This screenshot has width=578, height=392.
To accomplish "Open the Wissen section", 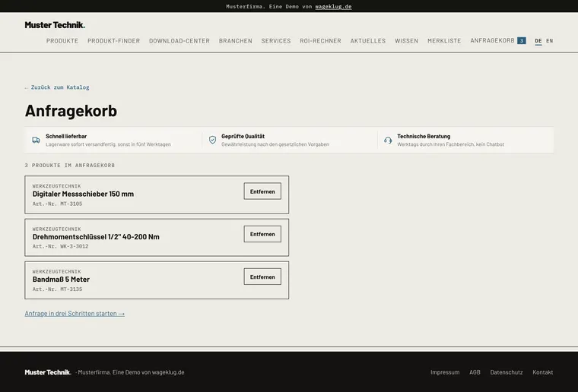I will [406, 41].
